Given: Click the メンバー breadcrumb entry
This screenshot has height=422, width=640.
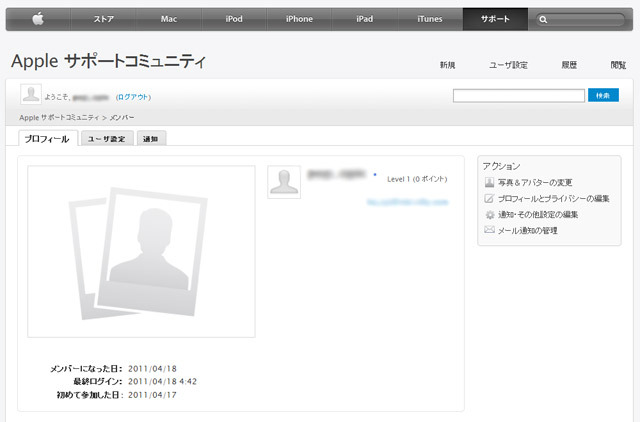Looking at the screenshot, I should (122, 118).
